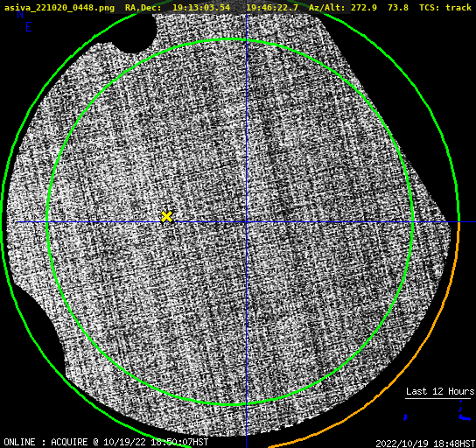Click the crosshair center intersection
The height and width of the screenshot is (448, 476).
pyautogui.click(x=246, y=222)
